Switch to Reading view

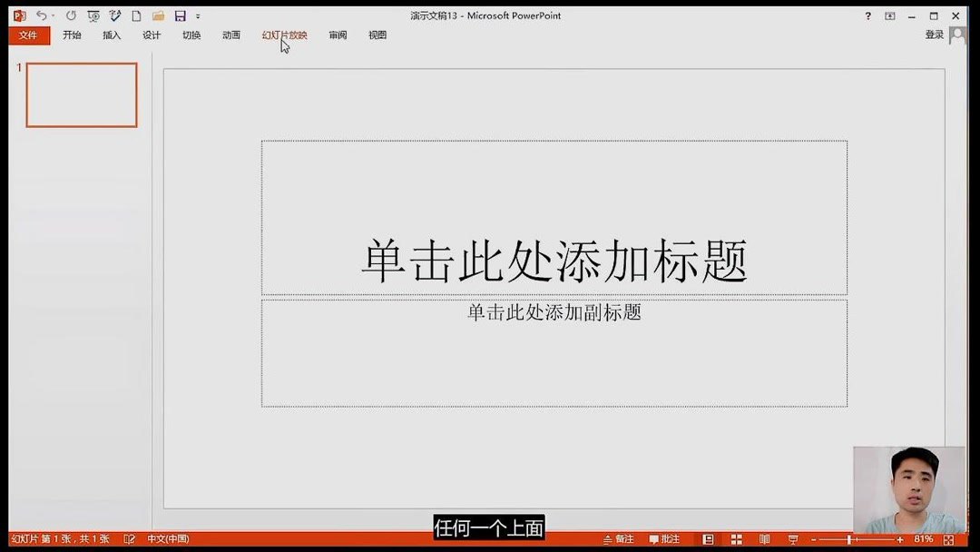tap(763, 538)
